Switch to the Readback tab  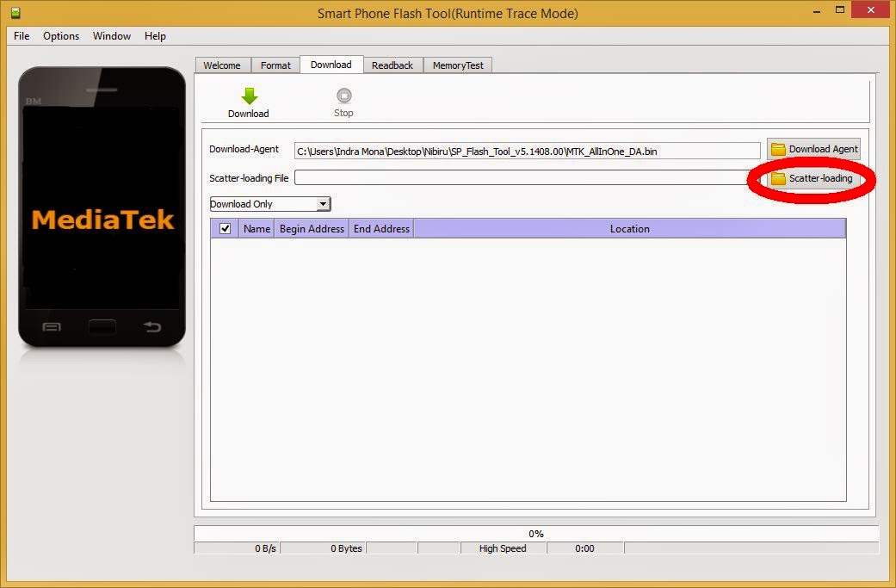(392, 65)
